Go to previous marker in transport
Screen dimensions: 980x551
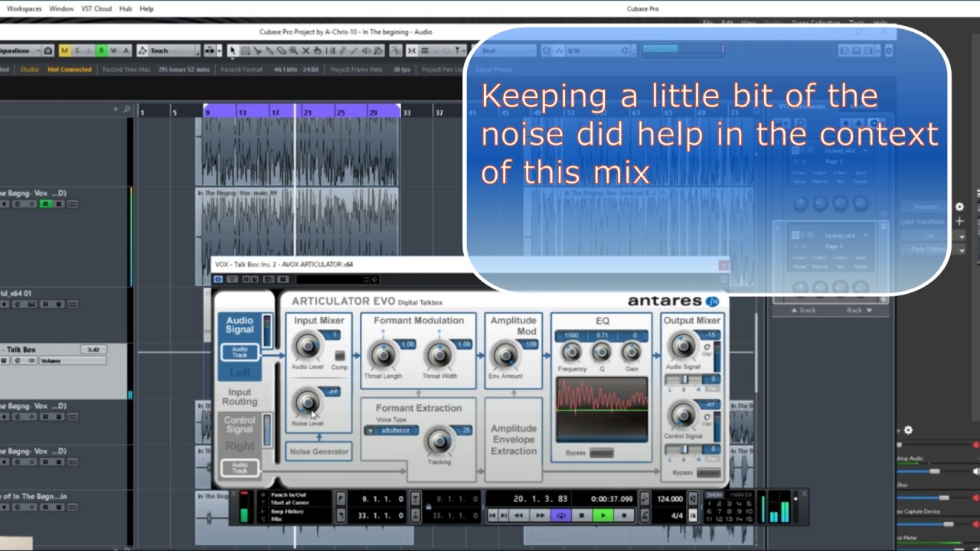coord(492,515)
